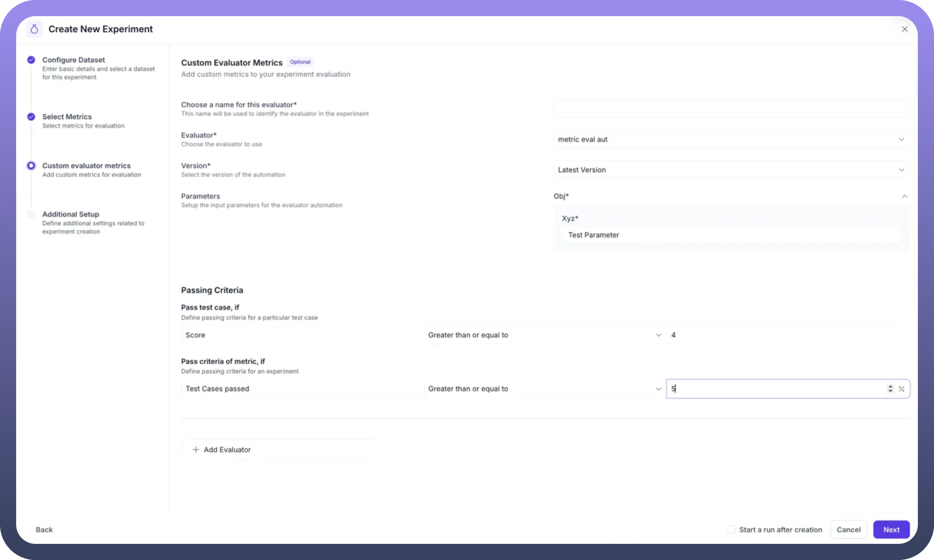Click the Cancel button
This screenshot has width=934, height=560.
(x=848, y=529)
